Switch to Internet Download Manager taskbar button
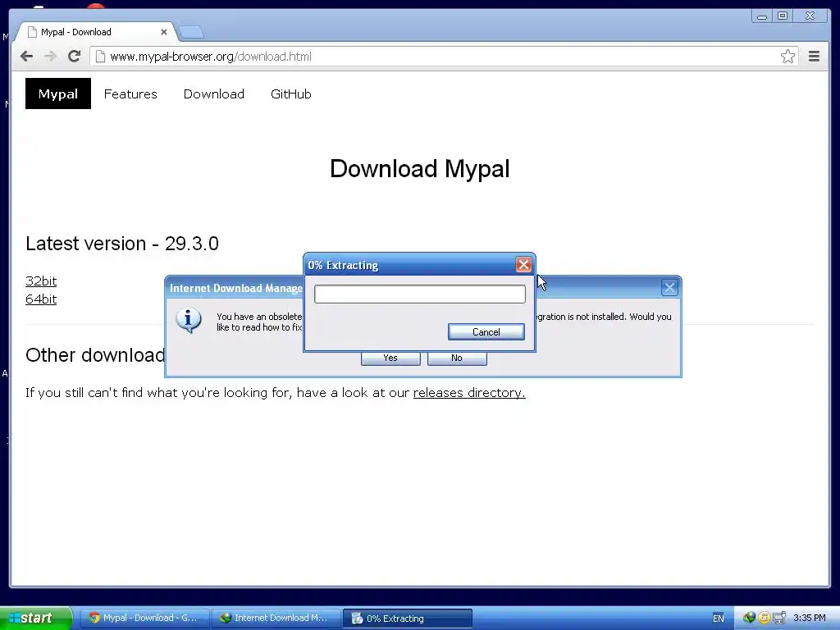Viewport: 840px width, 630px height. pos(276,619)
